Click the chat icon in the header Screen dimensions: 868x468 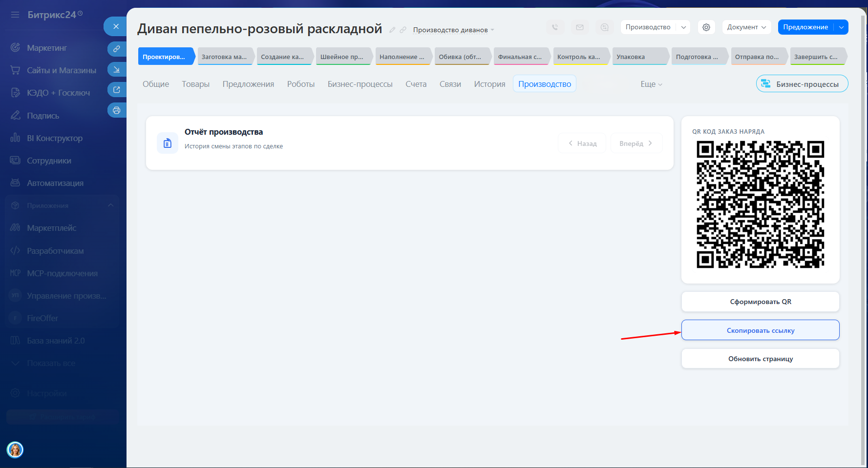605,27
